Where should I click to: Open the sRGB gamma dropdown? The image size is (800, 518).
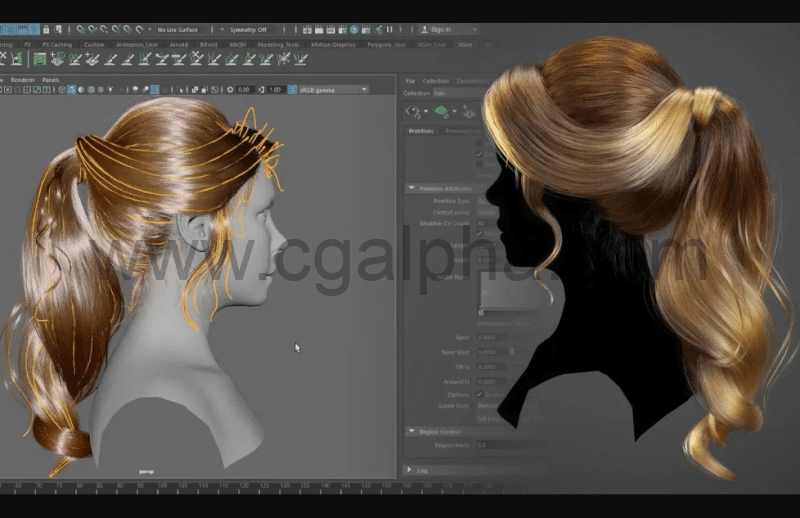click(x=334, y=90)
